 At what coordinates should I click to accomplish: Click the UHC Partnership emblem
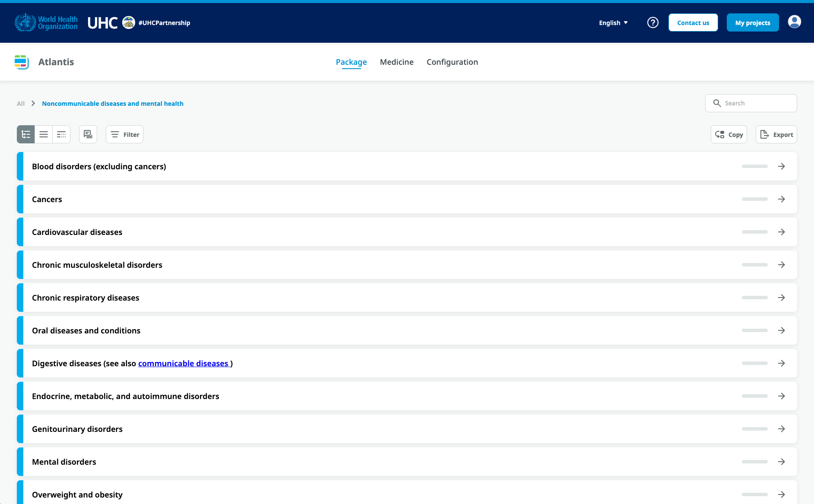(129, 22)
